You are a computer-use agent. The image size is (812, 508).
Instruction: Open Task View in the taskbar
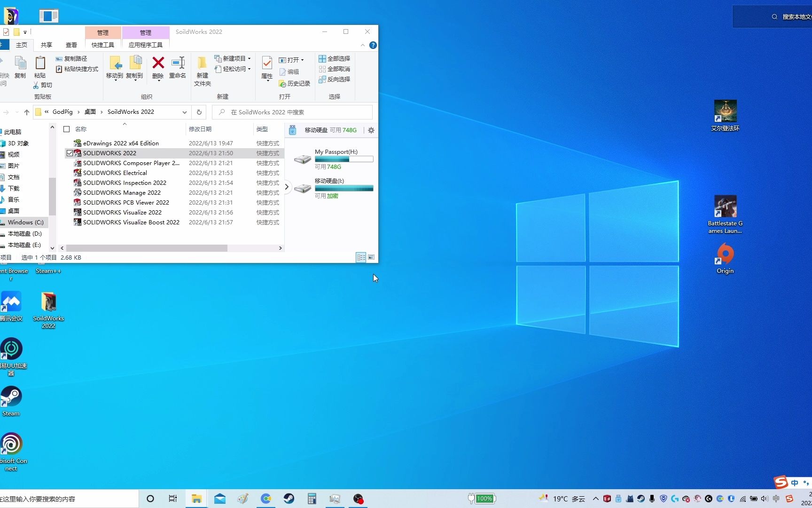pyautogui.click(x=172, y=499)
